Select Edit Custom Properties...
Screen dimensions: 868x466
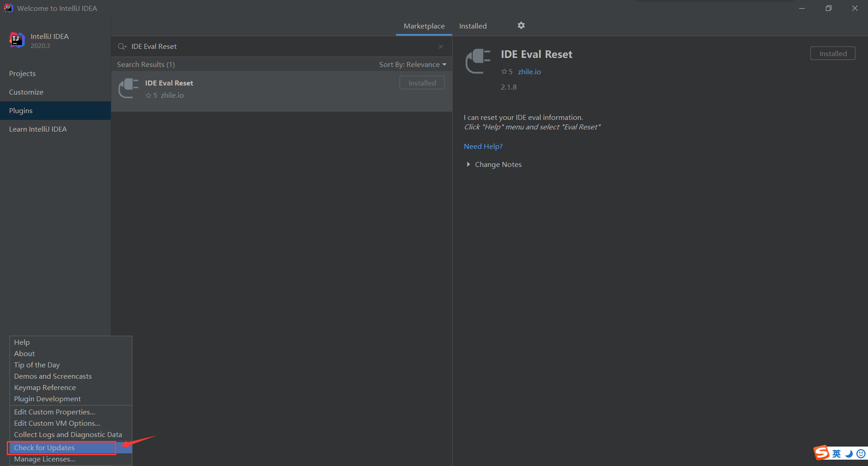coord(71,412)
